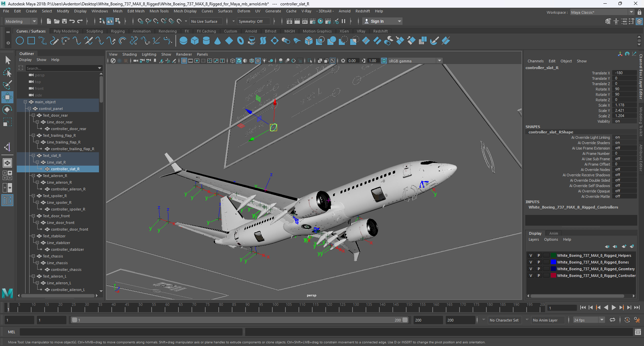Click the Open scene folder icon
644x346 pixels.
[x=57, y=21]
